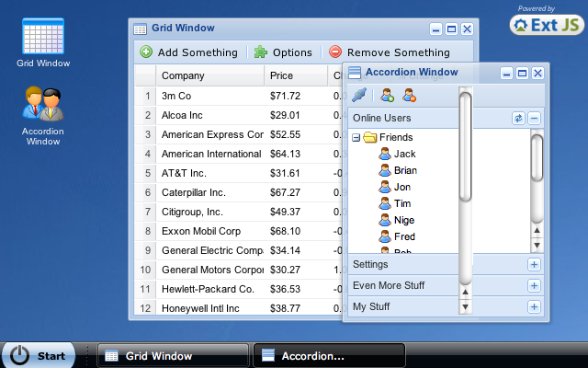Select the Jon user in Friends
Screen dimensions: 588x368
tap(402, 187)
